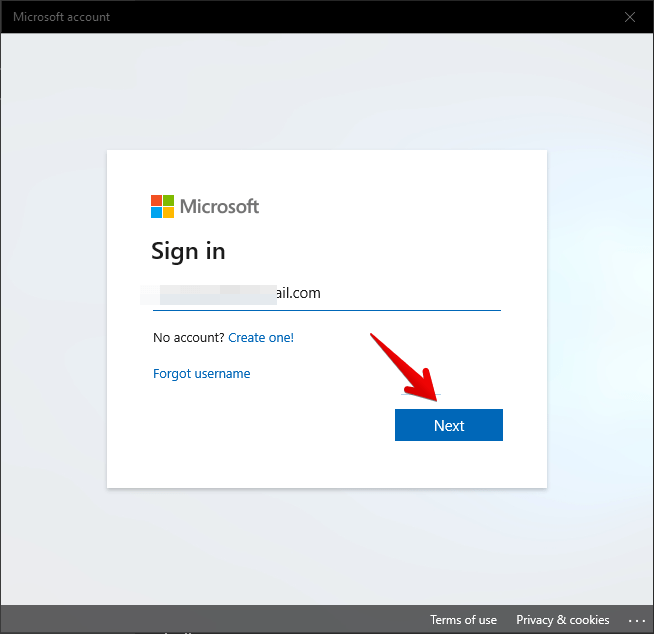Open Terms of use in footer
Viewport: 654px width, 634px height.
pos(463,620)
